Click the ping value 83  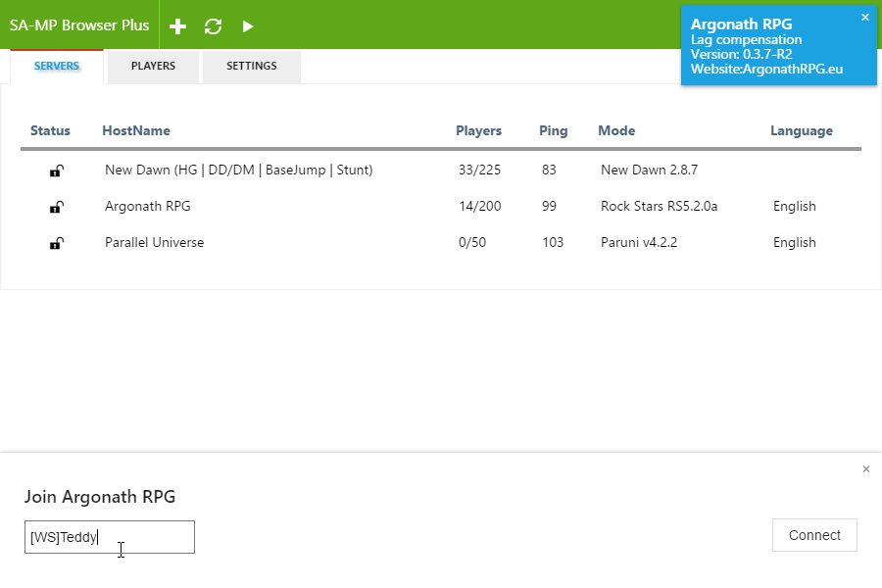pos(549,170)
